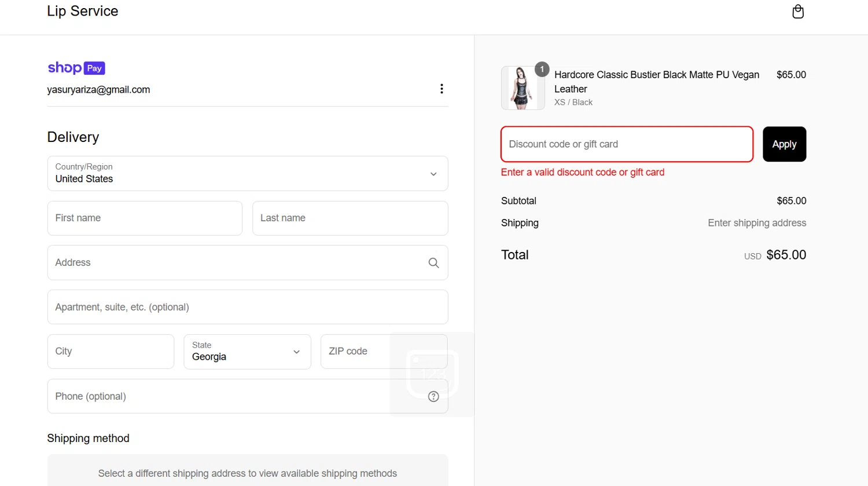Click the Subtotal label

[518, 201]
